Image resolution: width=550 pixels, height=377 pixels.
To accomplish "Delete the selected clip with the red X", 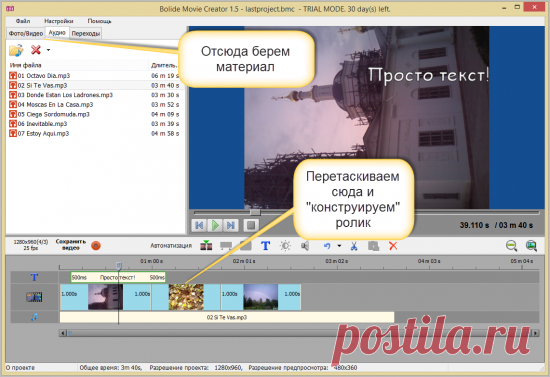I will (x=393, y=246).
